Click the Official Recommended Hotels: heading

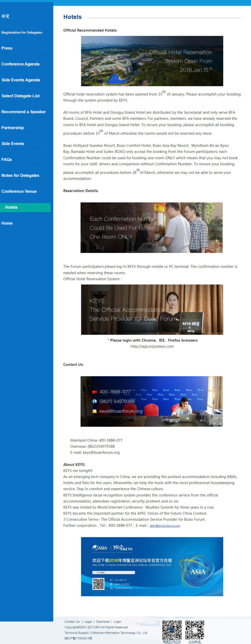tap(90, 30)
